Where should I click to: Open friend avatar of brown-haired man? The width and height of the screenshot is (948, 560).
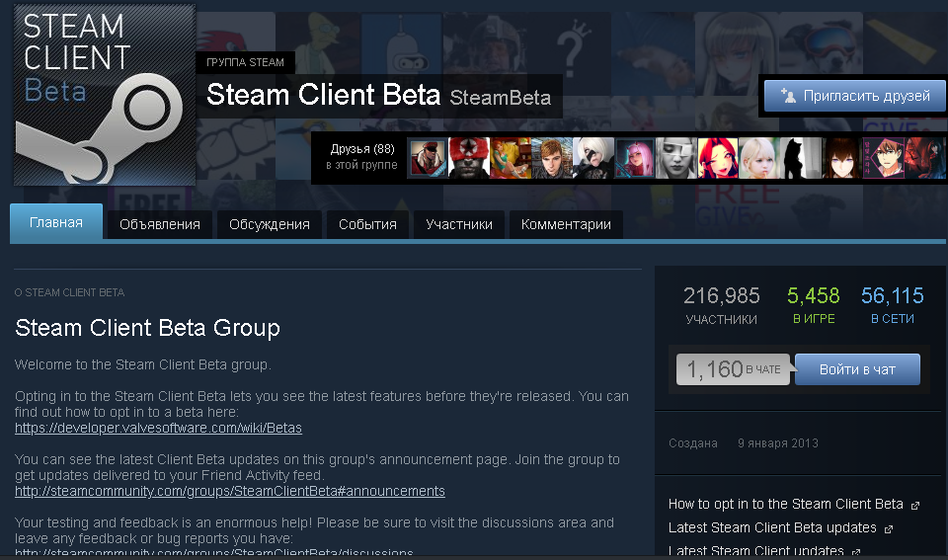pyautogui.click(x=552, y=158)
